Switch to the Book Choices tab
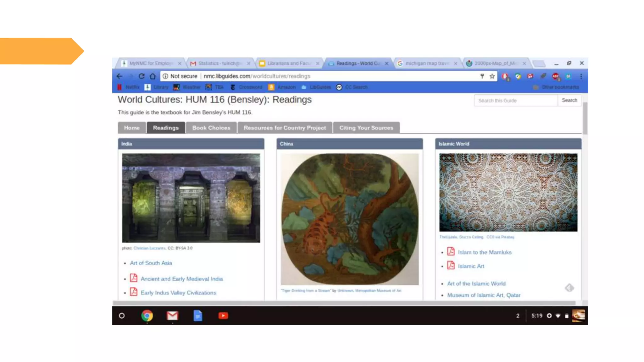This screenshot has width=644, height=362. click(211, 128)
